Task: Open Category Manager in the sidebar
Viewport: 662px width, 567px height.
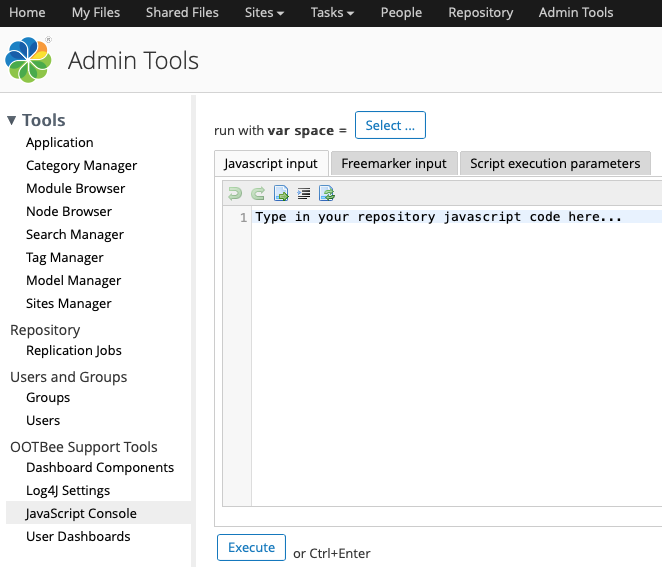Action: tap(81, 165)
